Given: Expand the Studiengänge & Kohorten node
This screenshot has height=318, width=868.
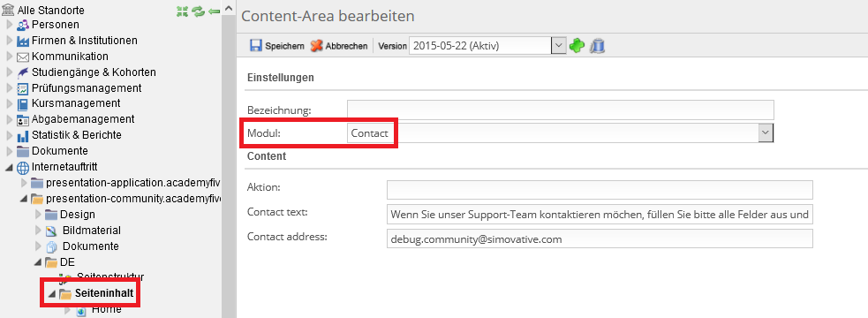Looking at the screenshot, I should [9, 72].
